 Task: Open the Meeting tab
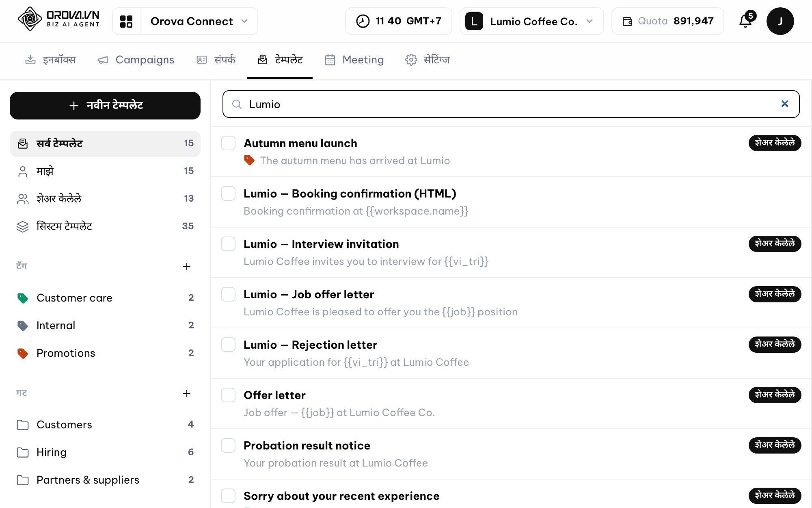pos(354,60)
